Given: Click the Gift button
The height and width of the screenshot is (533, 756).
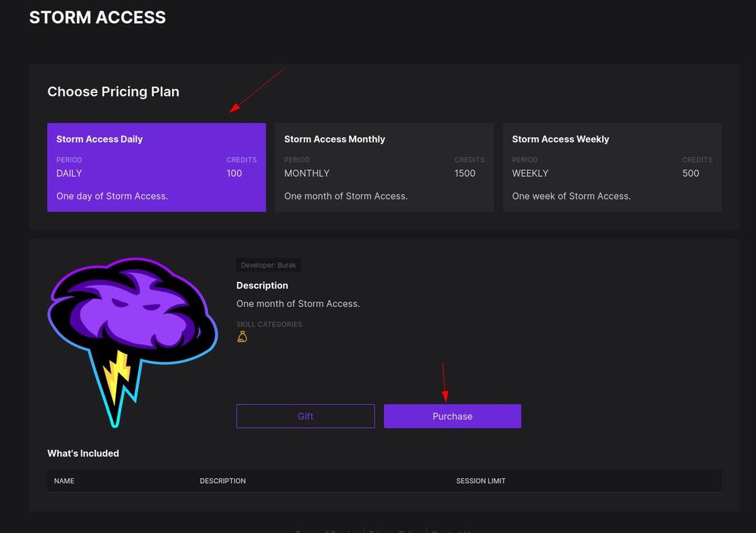Looking at the screenshot, I should coord(305,416).
